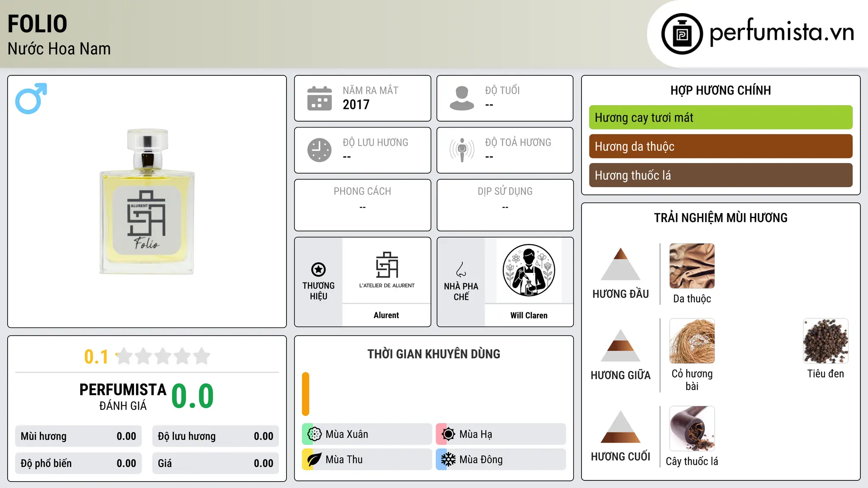Click the FOLIO product title
Screen dimensions: 868x488
point(37,24)
